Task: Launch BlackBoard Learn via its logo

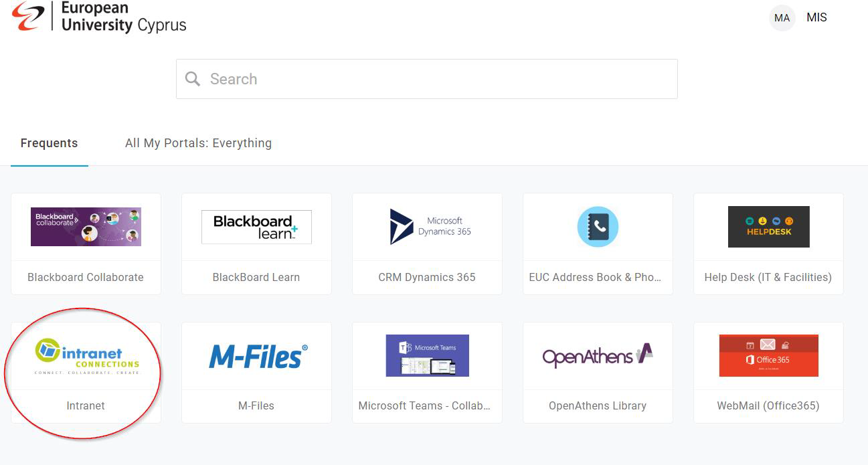Action: 256,227
